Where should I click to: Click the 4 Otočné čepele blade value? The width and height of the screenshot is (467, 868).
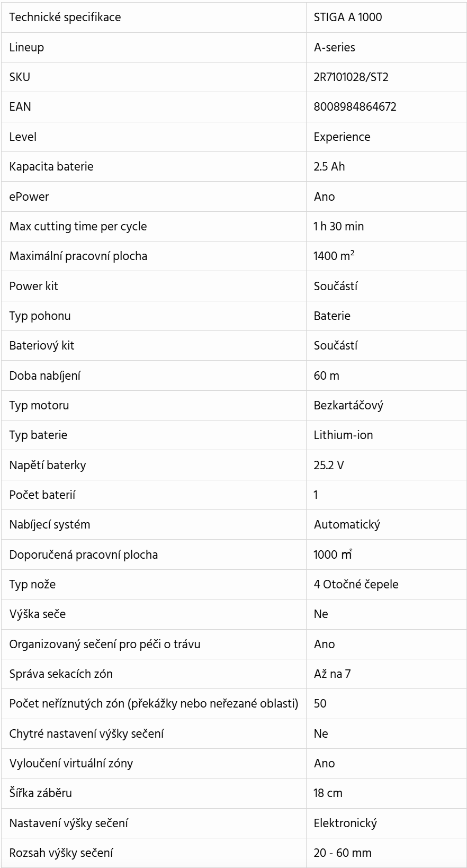tap(356, 585)
